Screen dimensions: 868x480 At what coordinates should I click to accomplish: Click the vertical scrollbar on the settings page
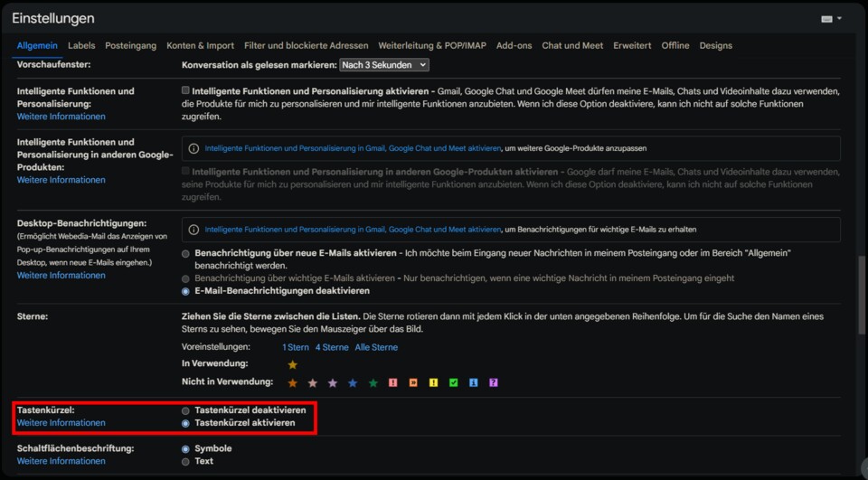point(863,294)
